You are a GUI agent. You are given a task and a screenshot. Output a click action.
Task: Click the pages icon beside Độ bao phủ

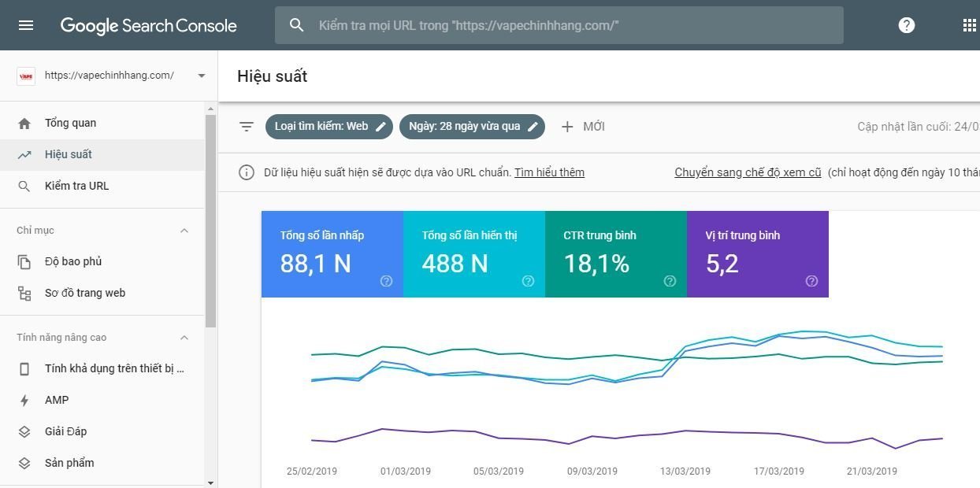click(x=24, y=261)
